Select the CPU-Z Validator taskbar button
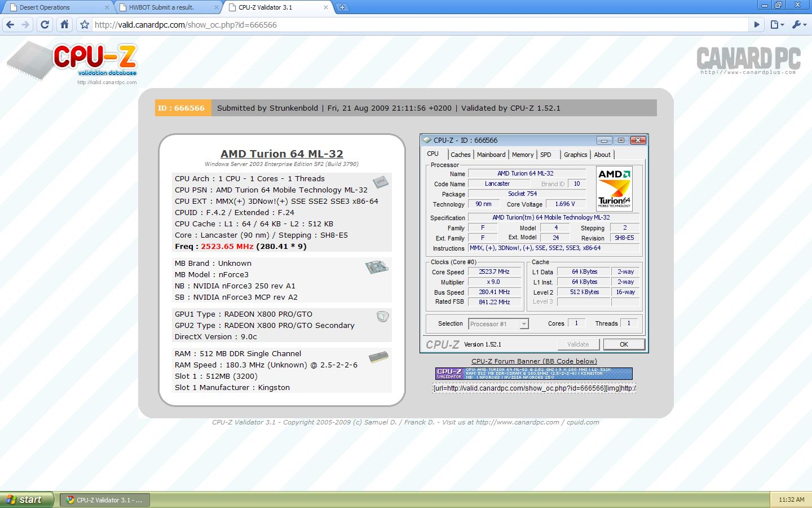 (105, 500)
